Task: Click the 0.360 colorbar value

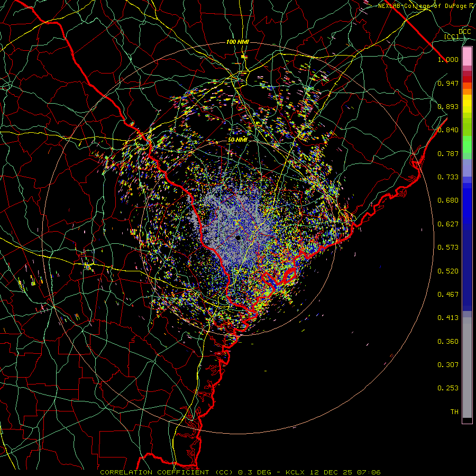Action: pos(448,342)
